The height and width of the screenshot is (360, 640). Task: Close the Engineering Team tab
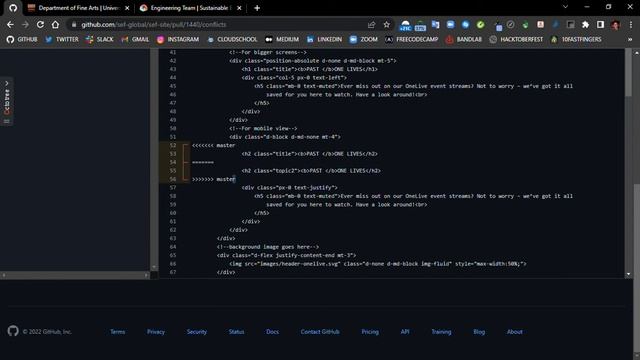(x=239, y=8)
